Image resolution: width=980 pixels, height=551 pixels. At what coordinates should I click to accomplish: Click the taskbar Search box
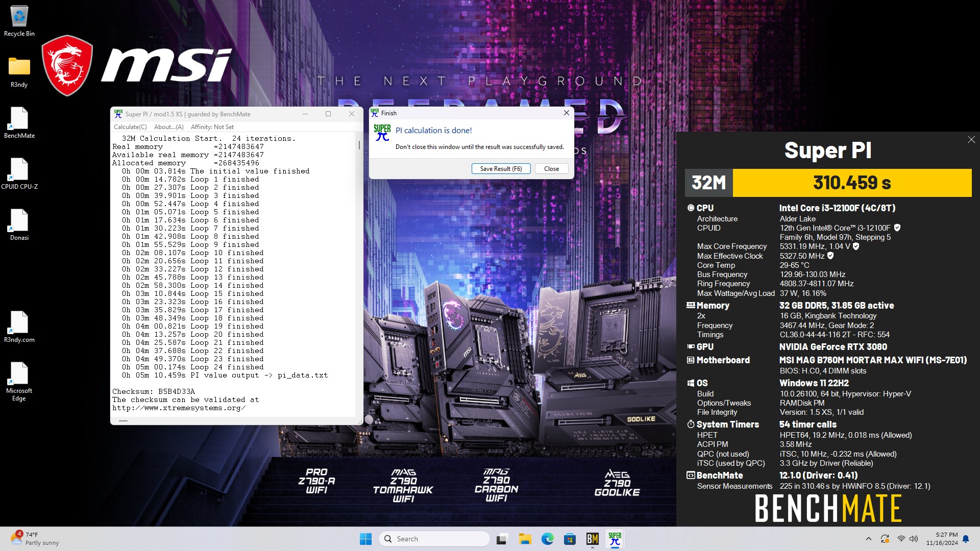click(x=434, y=539)
